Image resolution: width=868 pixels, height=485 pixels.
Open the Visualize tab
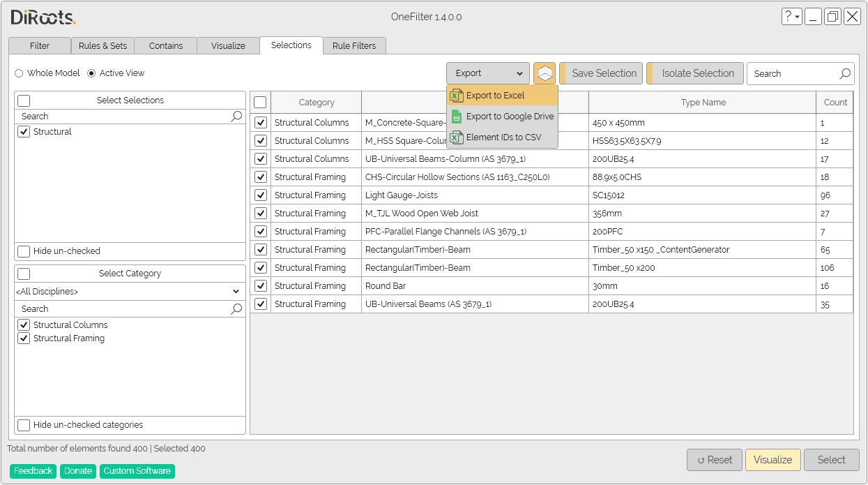coord(228,46)
